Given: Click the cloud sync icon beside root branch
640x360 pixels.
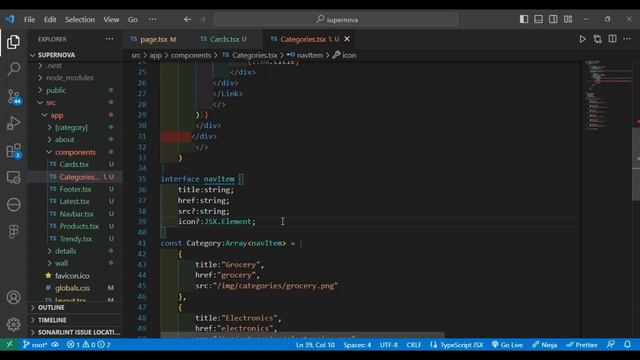Looking at the screenshot, I should coord(55,344).
